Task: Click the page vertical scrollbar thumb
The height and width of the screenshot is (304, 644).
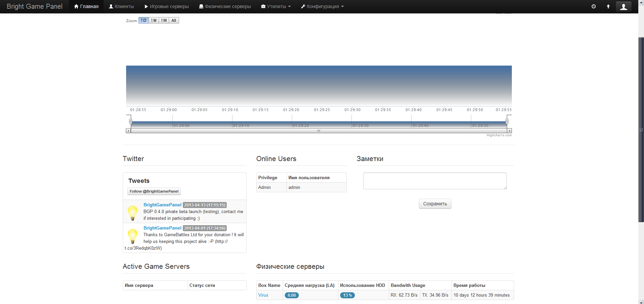Action: click(x=641, y=130)
